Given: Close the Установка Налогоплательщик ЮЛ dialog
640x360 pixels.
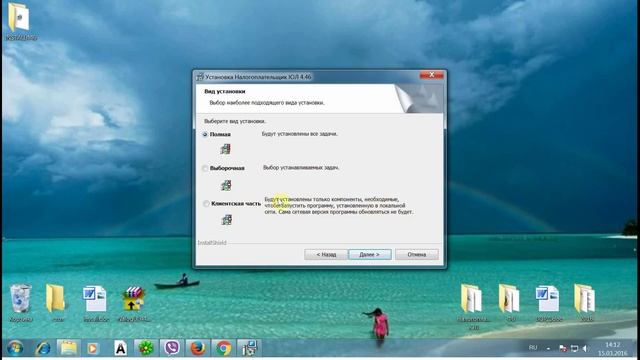Looking at the screenshot, I should [431, 75].
